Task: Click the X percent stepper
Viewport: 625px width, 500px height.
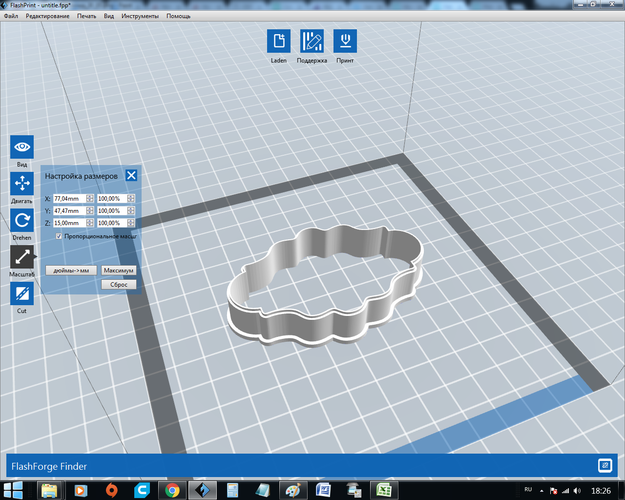Action: click(x=131, y=199)
